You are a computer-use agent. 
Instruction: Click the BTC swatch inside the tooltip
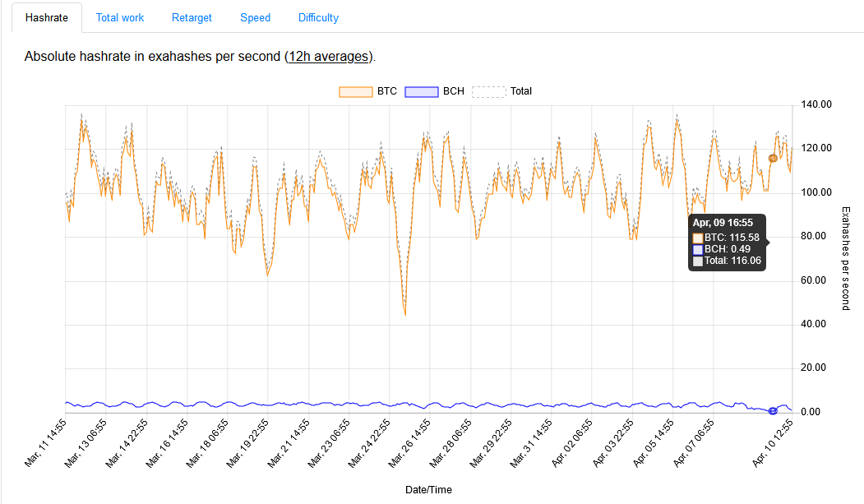[698, 238]
